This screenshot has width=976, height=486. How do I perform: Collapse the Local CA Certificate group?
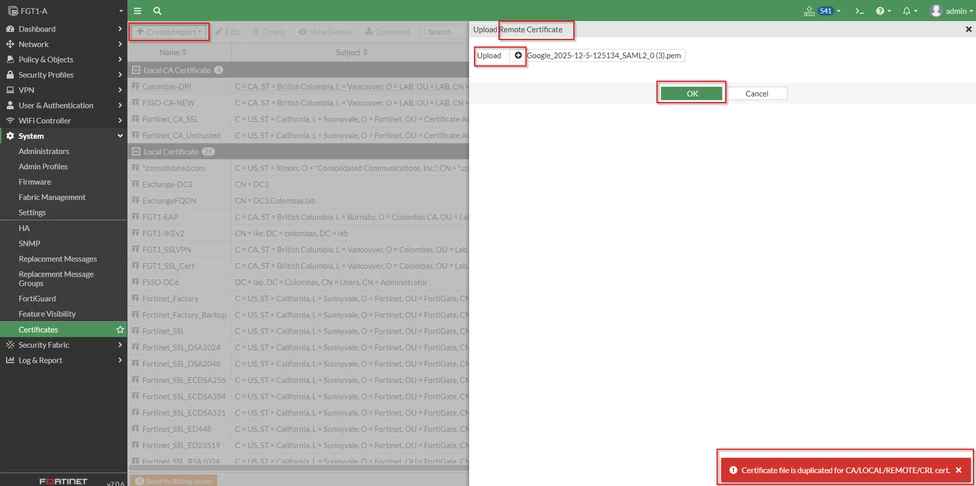point(135,70)
